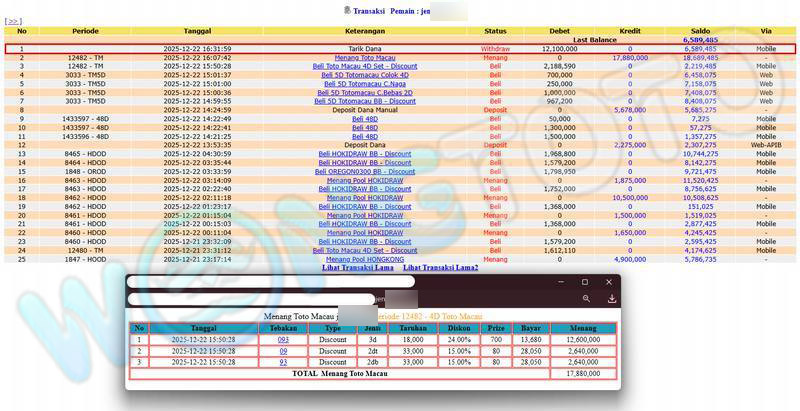Click tebakan number 09 in popup table
The image size is (800, 411).
[283, 351]
